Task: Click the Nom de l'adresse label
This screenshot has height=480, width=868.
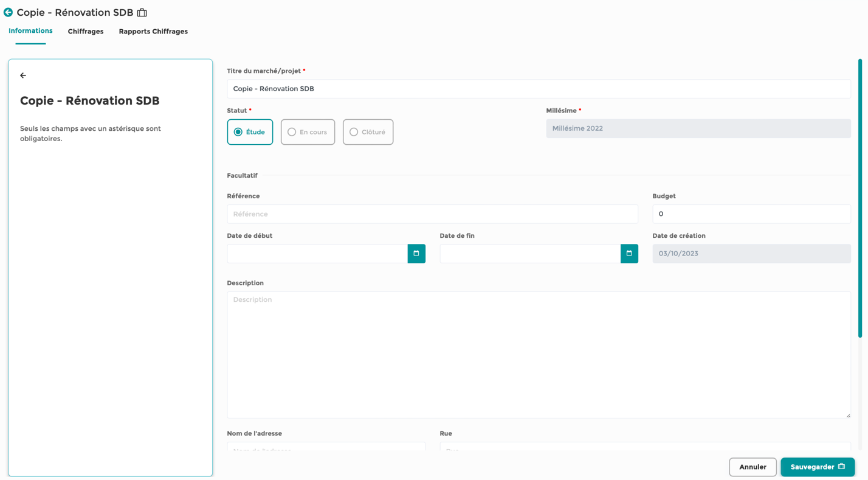Action: click(x=254, y=434)
